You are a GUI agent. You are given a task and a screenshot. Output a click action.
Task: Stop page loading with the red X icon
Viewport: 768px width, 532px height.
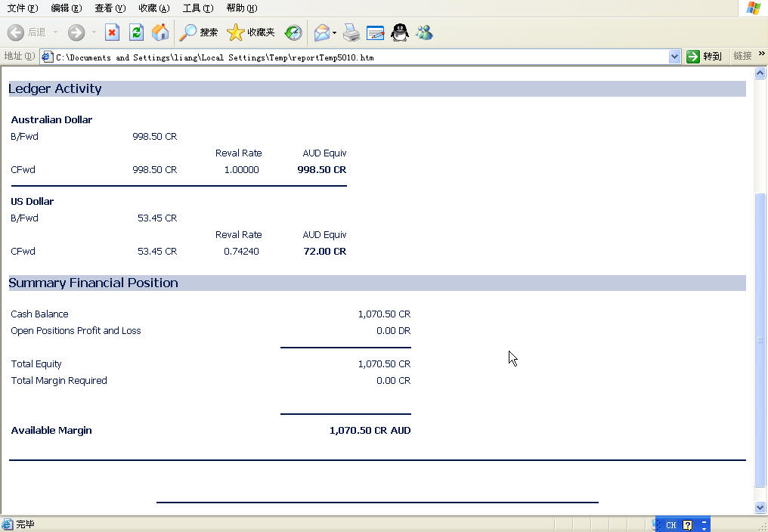112,32
